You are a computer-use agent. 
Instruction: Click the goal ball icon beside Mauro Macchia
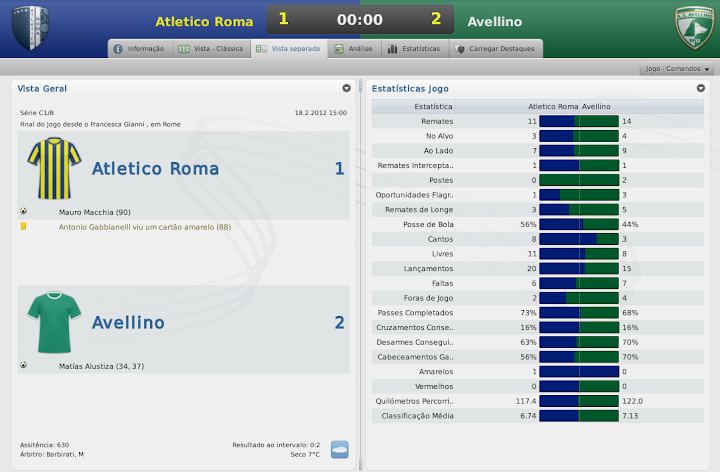tap(23, 212)
